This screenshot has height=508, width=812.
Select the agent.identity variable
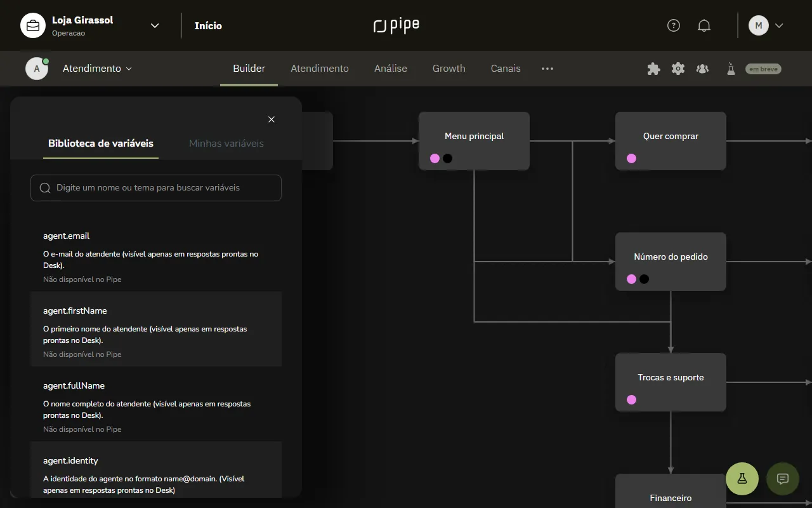tap(156, 470)
